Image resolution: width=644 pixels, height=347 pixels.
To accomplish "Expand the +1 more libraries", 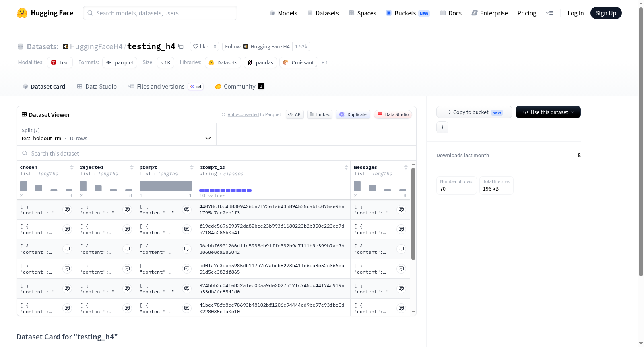I will (324, 62).
